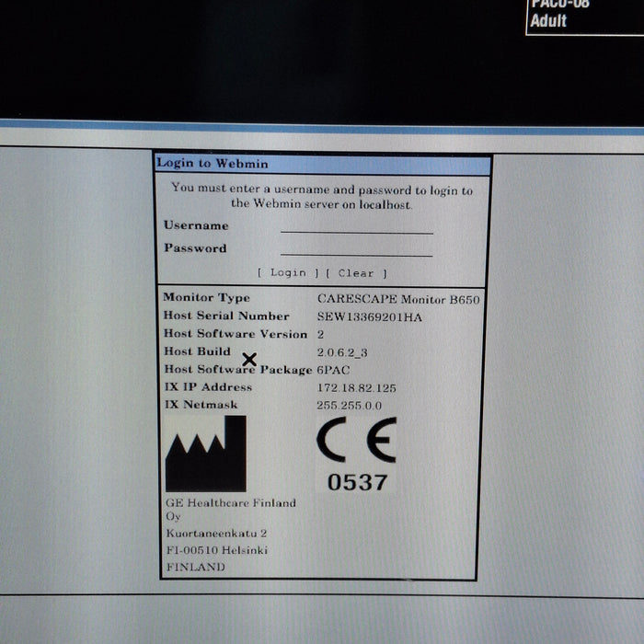The image size is (644, 644).
Task: Click the Login button
Action: tap(288, 272)
